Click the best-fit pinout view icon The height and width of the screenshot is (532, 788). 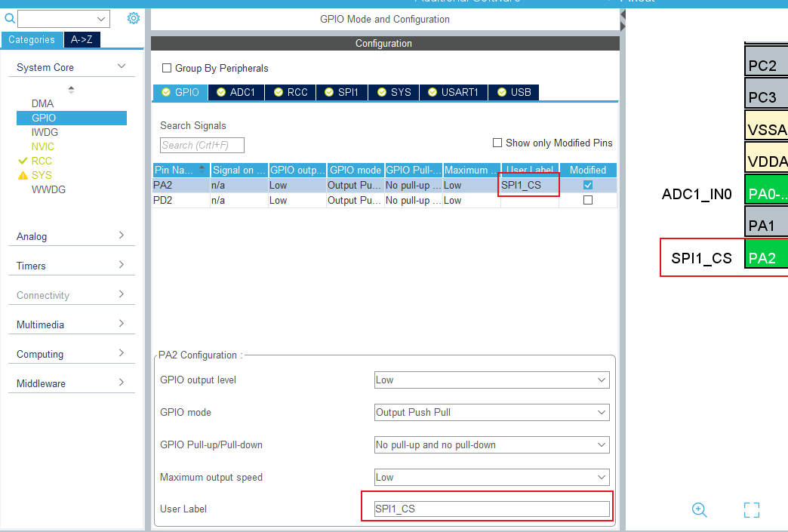point(751,510)
